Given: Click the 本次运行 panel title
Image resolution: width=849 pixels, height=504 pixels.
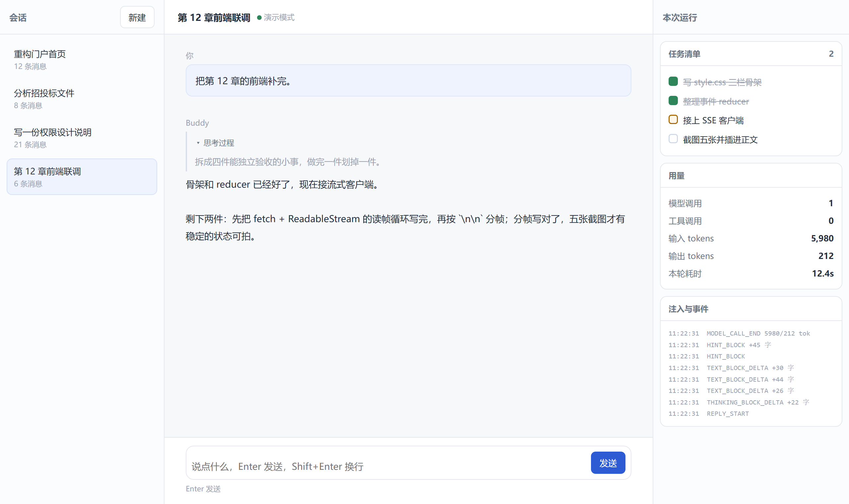Looking at the screenshot, I should point(680,18).
